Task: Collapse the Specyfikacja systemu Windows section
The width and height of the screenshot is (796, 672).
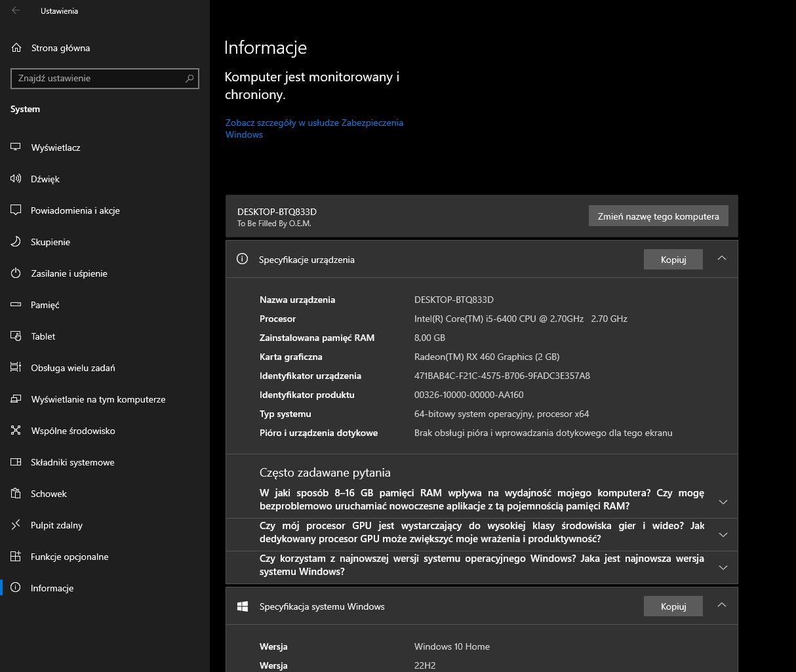Action: pyautogui.click(x=722, y=606)
